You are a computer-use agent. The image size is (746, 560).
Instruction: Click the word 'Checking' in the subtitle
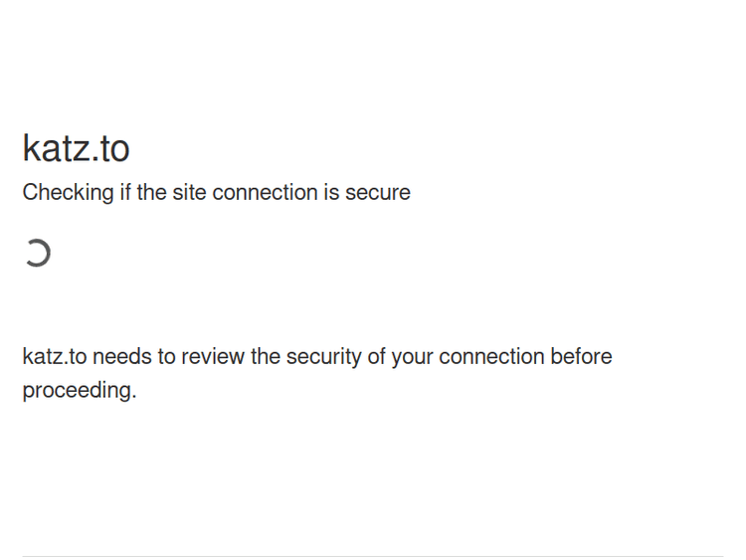coord(68,193)
